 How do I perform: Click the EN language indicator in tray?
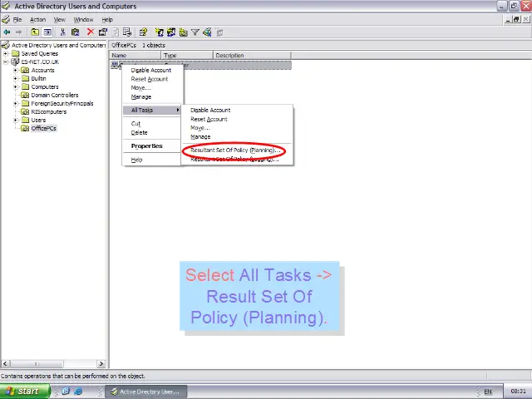pyautogui.click(x=488, y=392)
